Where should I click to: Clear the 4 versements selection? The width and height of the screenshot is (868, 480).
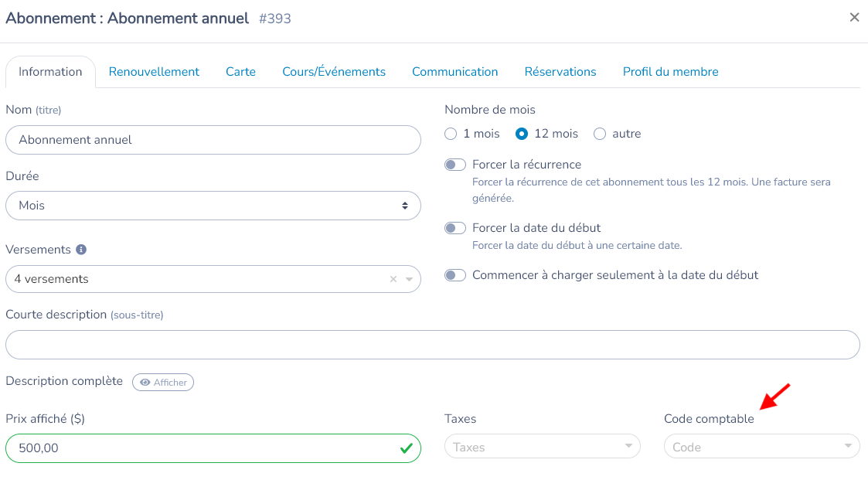pos(393,279)
